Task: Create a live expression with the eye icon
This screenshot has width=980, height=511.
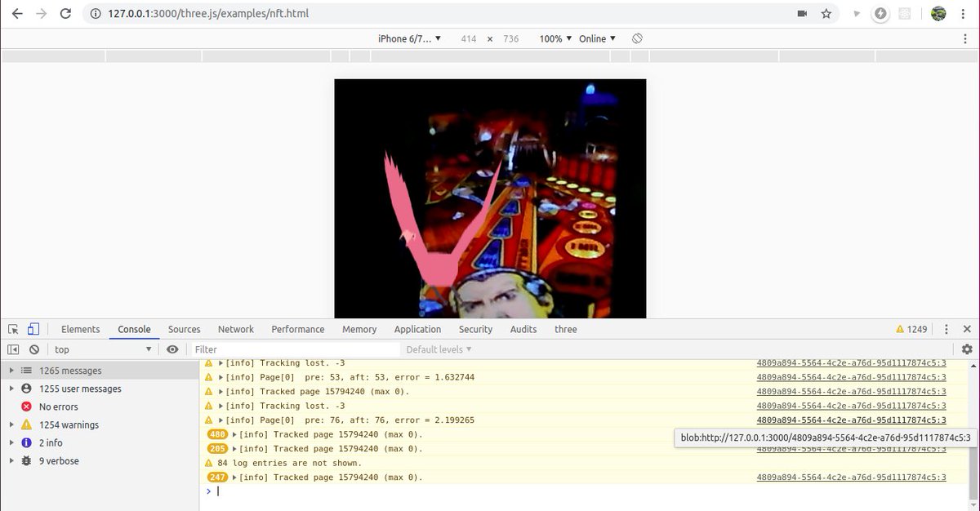Action: tap(171, 349)
